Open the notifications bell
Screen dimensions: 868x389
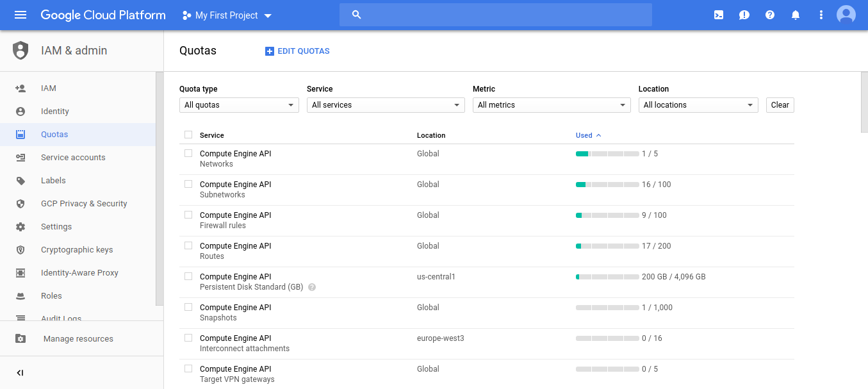[x=796, y=15]
